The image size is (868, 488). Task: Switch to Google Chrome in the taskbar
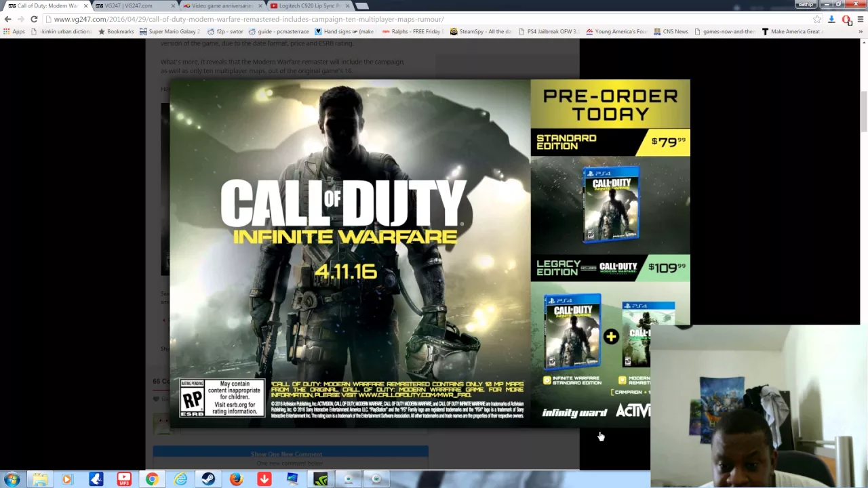pyautogui.click(x=152, y=479)
